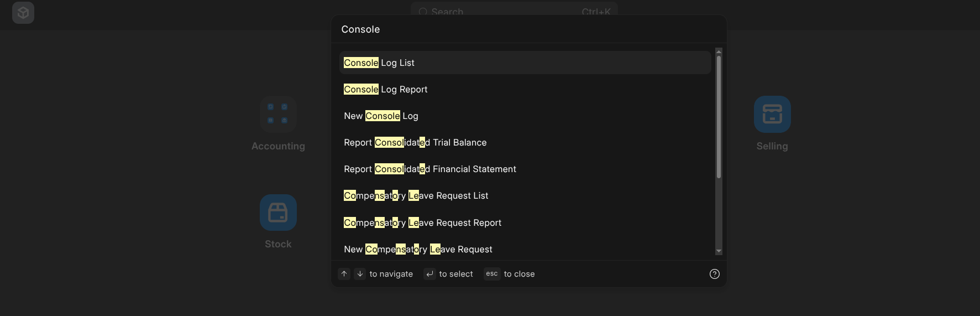
Task: Click the down arrow navigate key icon
Action: 360,274
